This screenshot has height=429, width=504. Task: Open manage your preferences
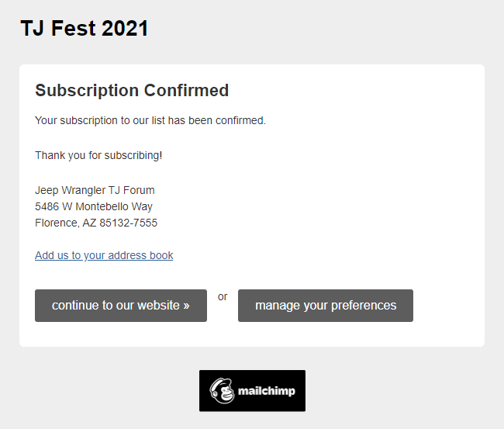[x=325, y=306]
